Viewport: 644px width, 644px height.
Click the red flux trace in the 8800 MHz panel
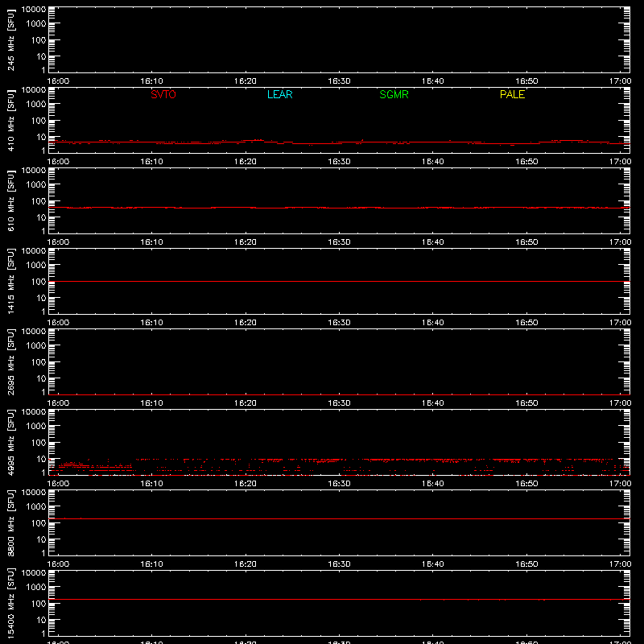pos(339,518)
